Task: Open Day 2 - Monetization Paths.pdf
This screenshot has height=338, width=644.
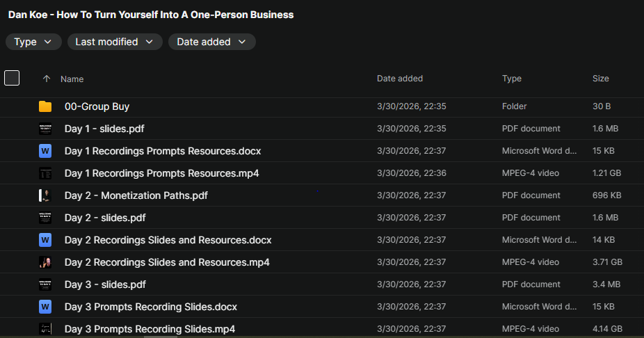Action: 136,195
